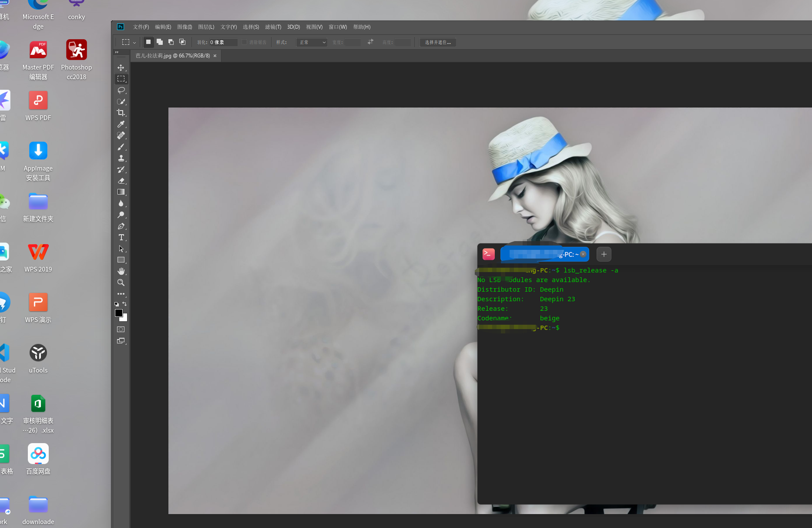Open the 滤镜(T) filter menu
812x528 pixels.
click(x=273, y=27)
